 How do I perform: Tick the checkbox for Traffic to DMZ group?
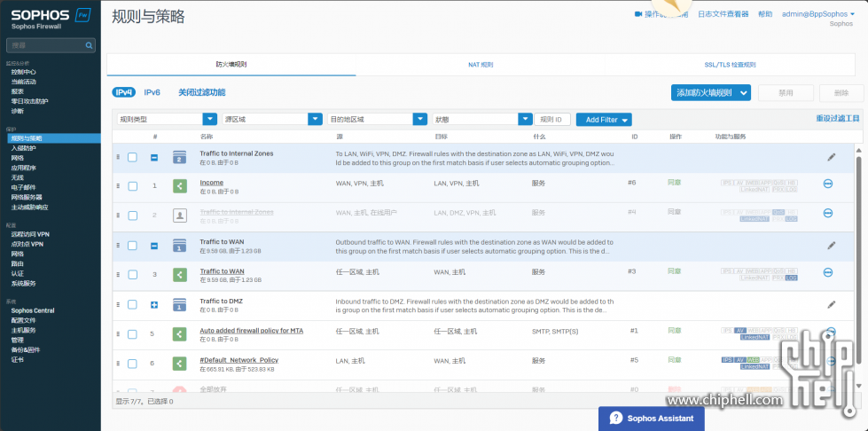132,305
